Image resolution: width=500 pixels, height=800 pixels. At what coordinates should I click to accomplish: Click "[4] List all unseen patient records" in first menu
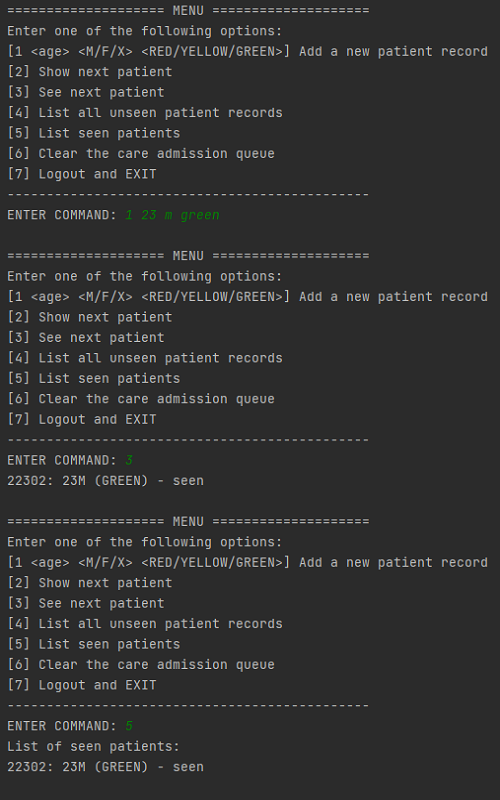pyautogui.click(x=145, y=113)
